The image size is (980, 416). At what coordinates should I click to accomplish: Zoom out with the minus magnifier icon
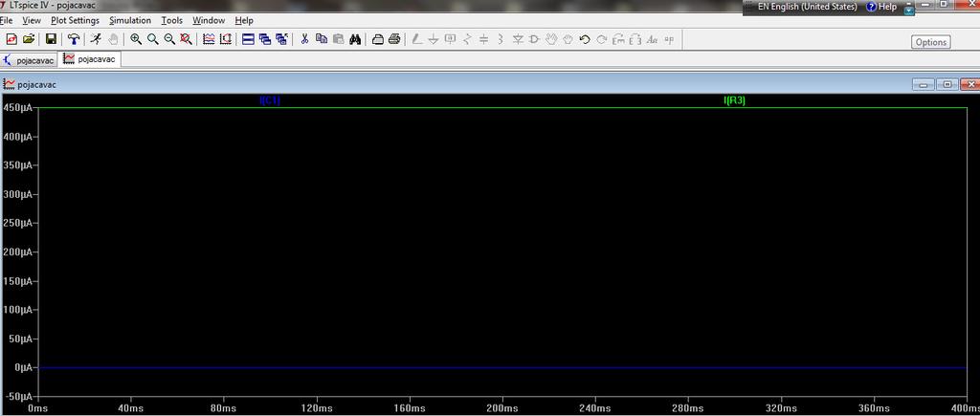169,39
